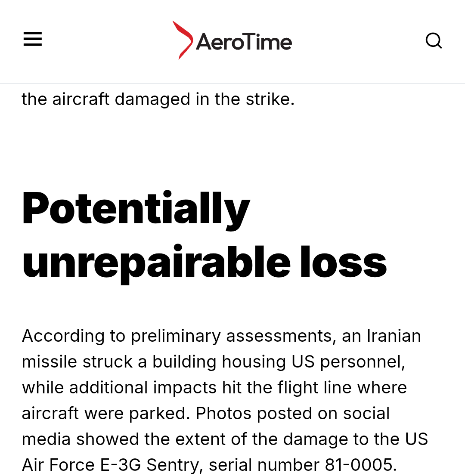
Task: Click the serial number "81-0005"
Action: (356, 465)
